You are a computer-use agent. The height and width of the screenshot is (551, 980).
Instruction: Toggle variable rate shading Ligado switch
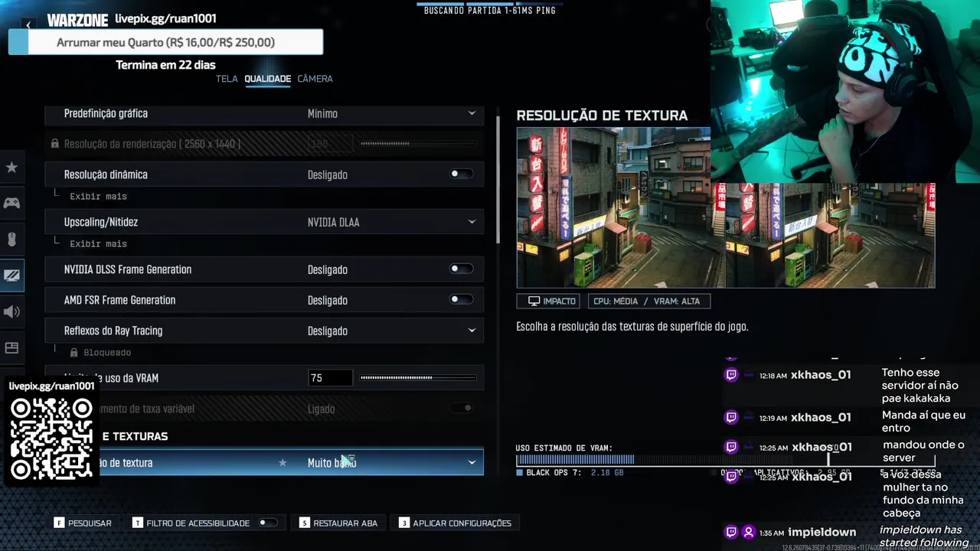tap(461, 409)
